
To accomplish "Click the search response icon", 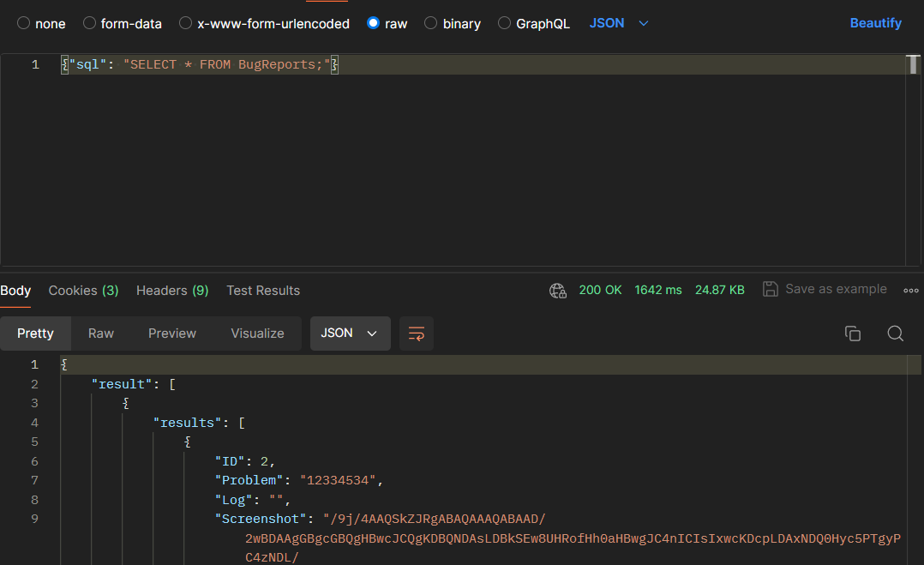I will click(x=895, y=334).
